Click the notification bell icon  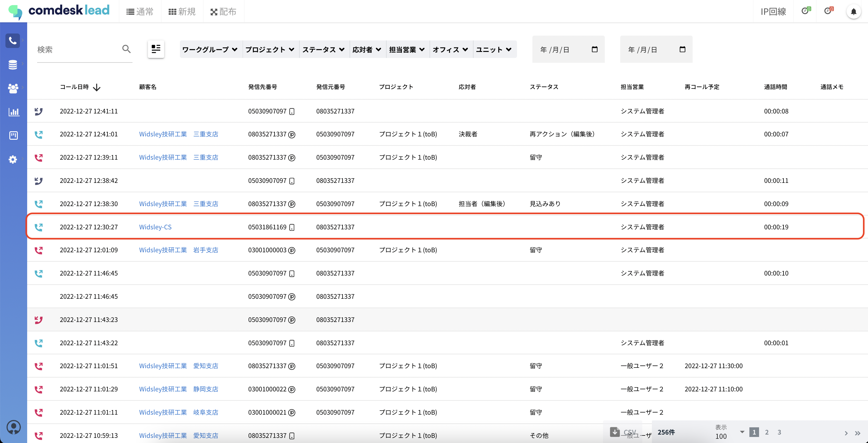(853, 12)
